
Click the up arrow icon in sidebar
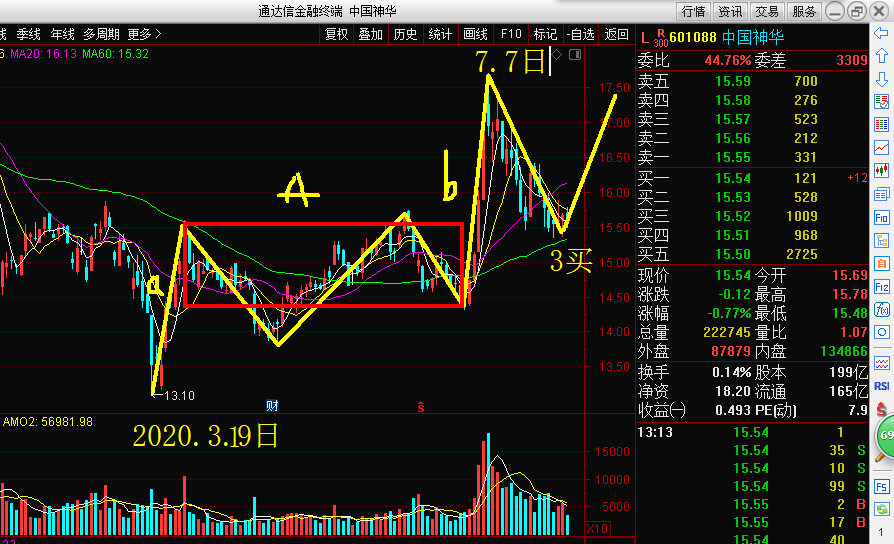(x=881, y=56)
